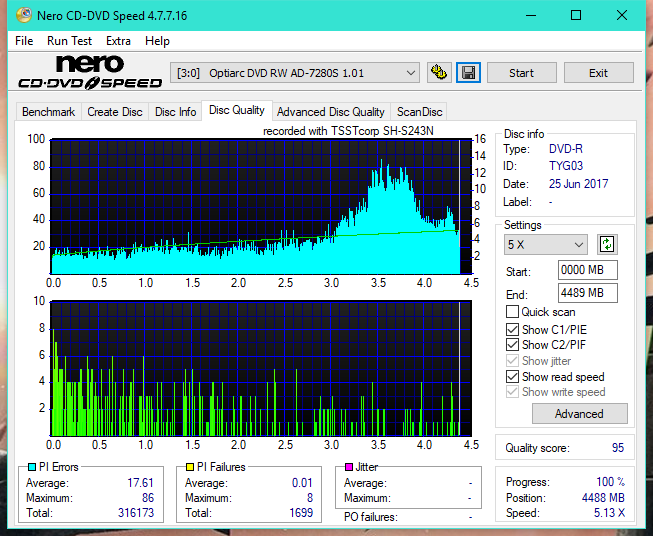Click PI Failures total 1699
The width and height of the screenshot is (653, 536).
301,512
